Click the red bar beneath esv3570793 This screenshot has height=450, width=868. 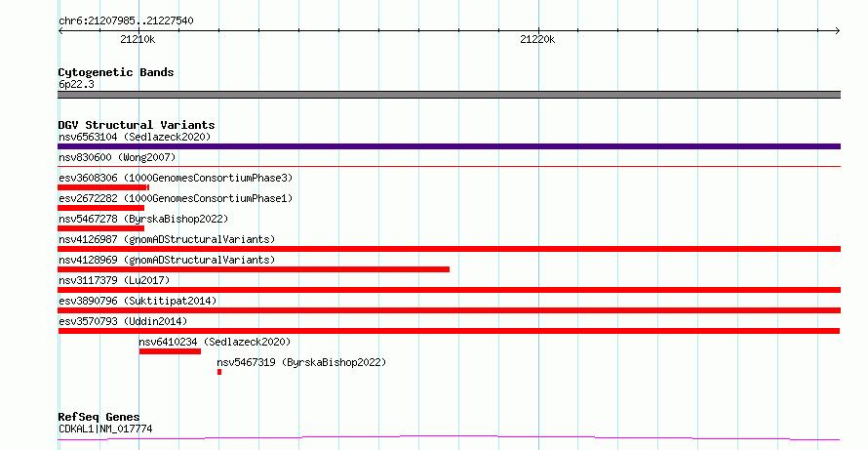click(449, 331)
